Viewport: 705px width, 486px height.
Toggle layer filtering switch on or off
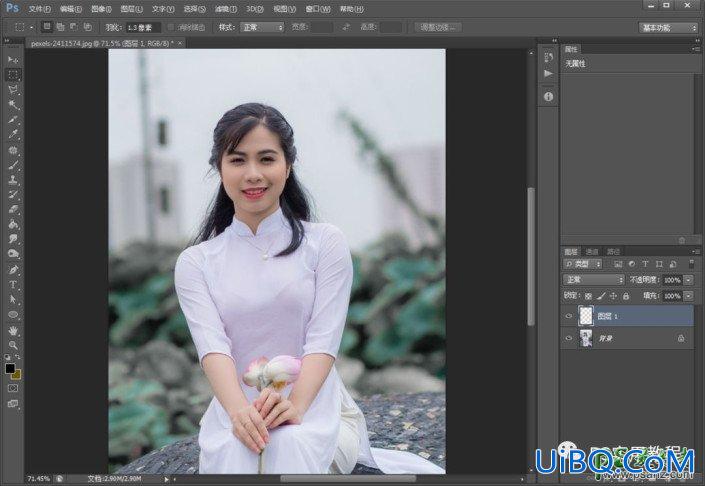coord(691,264)
